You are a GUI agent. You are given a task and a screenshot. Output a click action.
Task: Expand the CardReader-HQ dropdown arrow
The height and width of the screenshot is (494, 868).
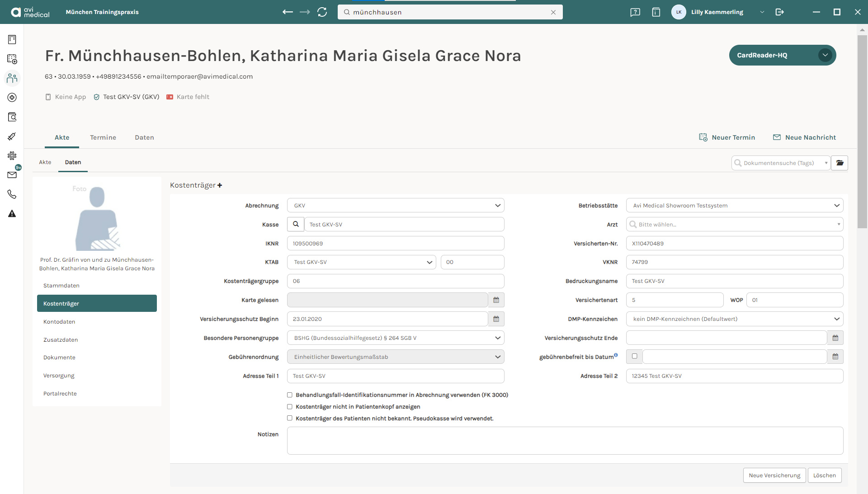coord(825,55)
